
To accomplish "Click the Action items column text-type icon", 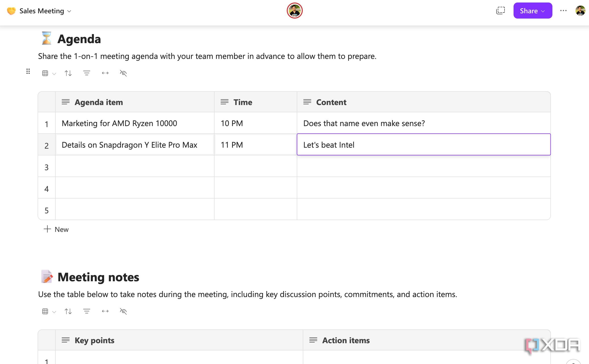I will tap(313, 340).
